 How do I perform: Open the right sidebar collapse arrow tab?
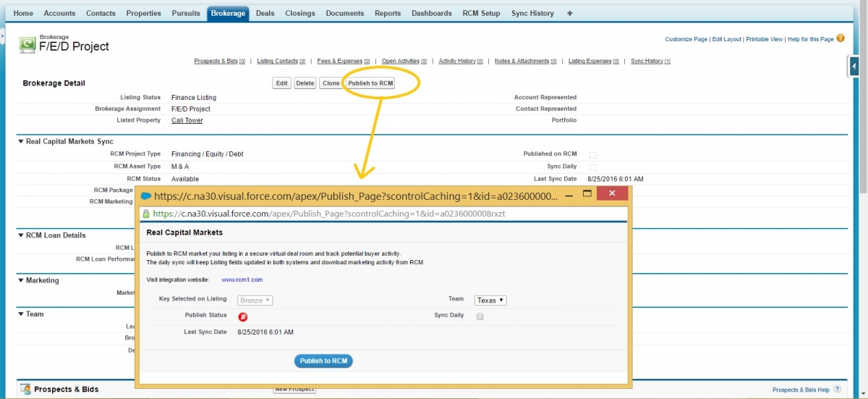[854, 66]
